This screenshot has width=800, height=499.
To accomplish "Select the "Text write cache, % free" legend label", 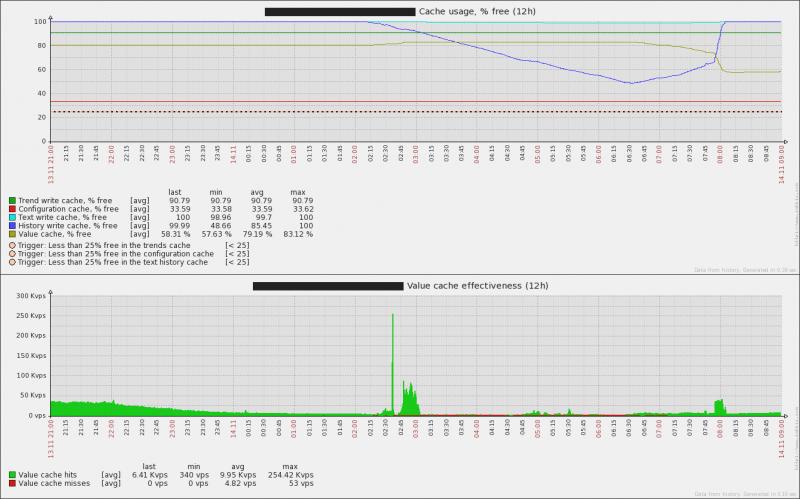I will 63,217.
